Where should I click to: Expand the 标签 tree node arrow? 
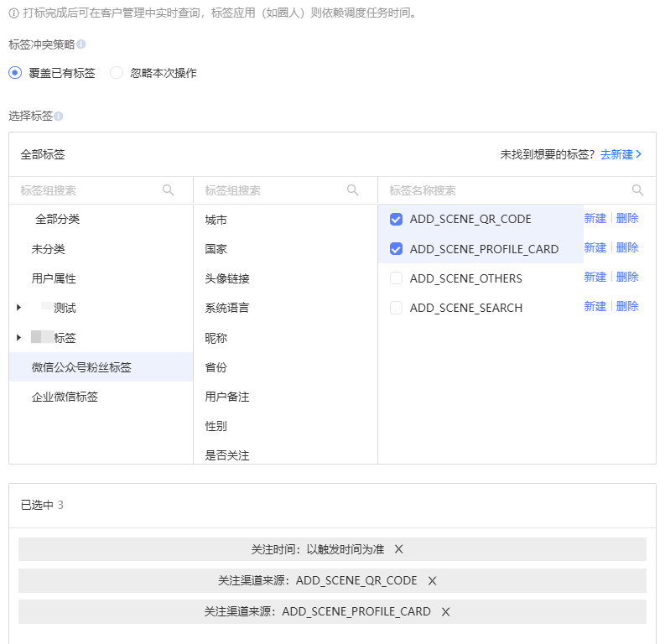(18, 337)
